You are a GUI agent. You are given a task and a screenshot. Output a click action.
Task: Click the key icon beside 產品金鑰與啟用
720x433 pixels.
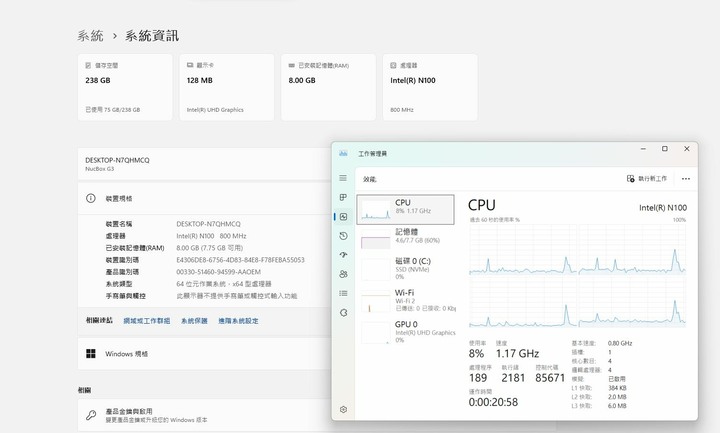coord(91,415)
